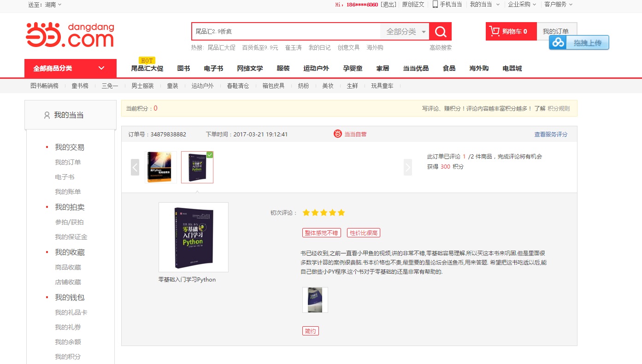The width and height of the screenshot is (642, 364).
Task: Open 箱包皮具 in the sub navigation
Action: tap(273, 86)
